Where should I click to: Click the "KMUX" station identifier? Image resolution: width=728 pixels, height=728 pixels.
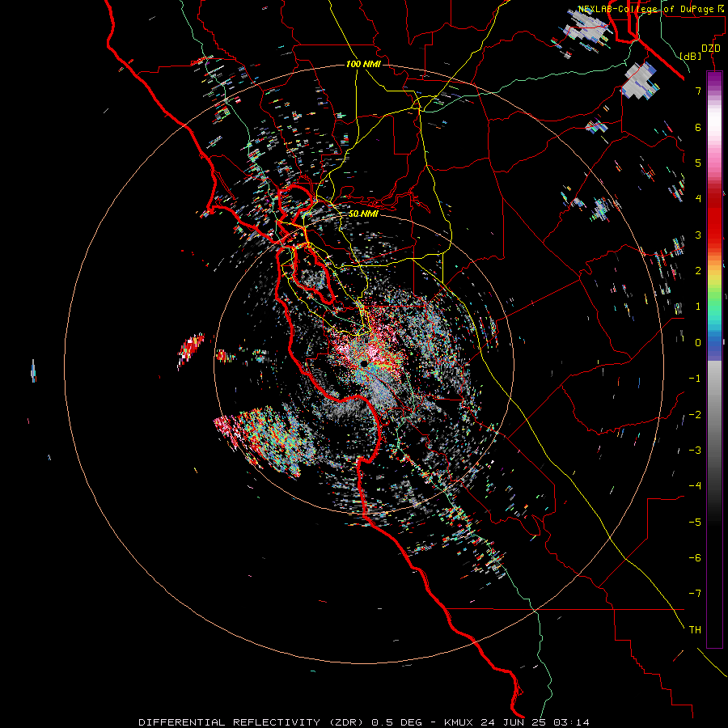coord(459,722)
